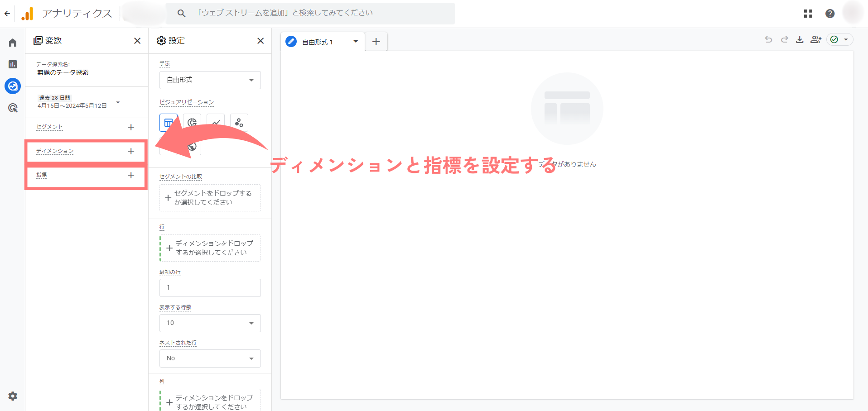868x411 pixels.
Task: Open the Reports icon in sidebar
Action: point(13,64)
